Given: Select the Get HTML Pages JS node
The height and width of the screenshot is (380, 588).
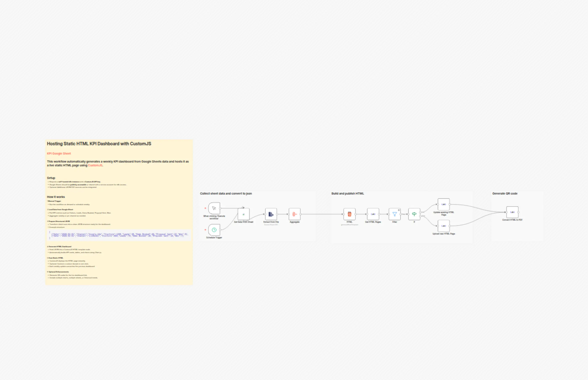Looking at the screenshot, I should [373, 214].
